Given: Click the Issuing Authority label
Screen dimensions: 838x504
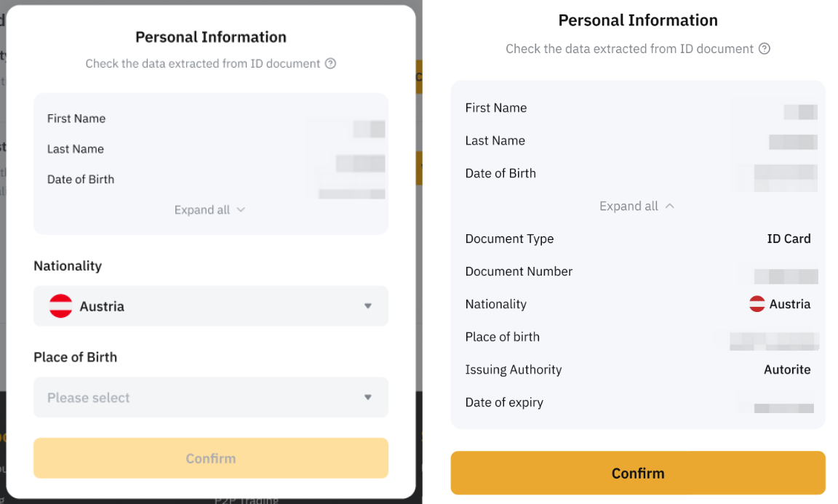Looking at the screenshot, I should 514,369.
